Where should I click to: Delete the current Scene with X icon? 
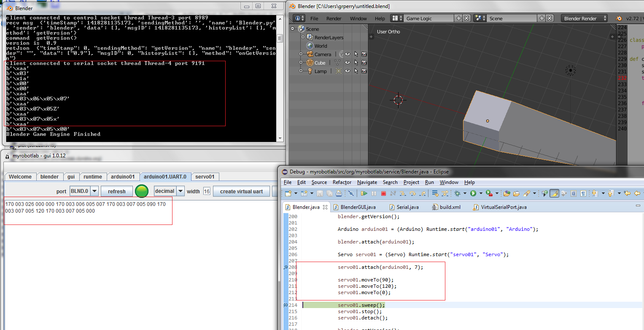click(x=550, y=18)
